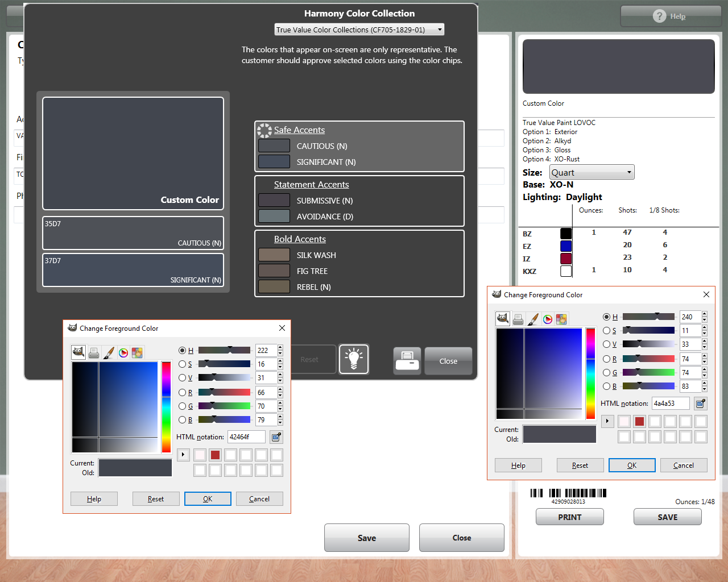Image resolution: width=728 pixels, height=582 pixels.
Task: Expand color history arrow in right dialog
Action: click(607, 421)
